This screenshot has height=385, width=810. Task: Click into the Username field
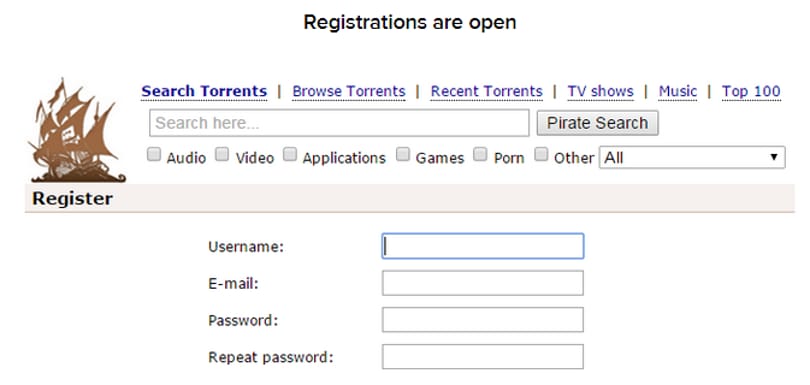click(x=482, y=246)
